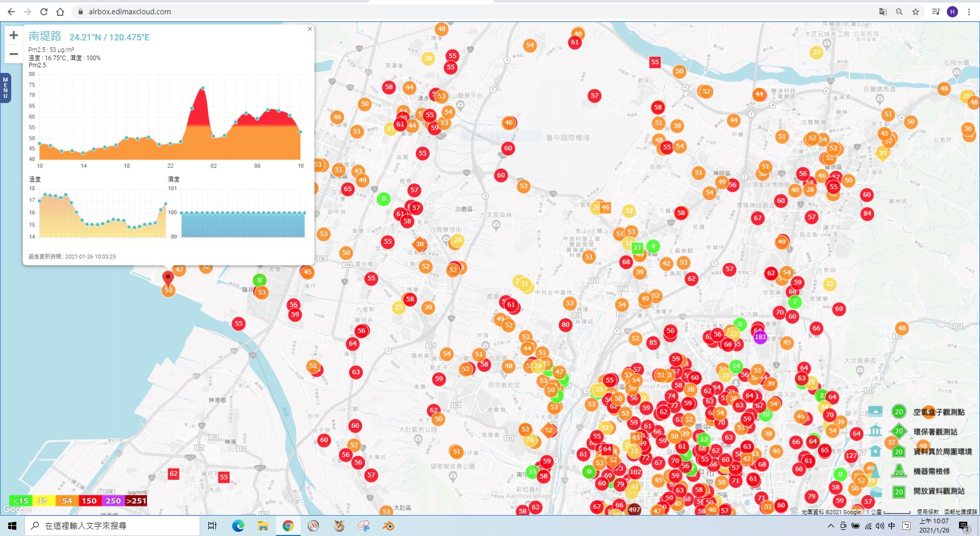Launch Blender from the taskbar
This screenshot has height=536, width=980.
[x=388, y=526]
